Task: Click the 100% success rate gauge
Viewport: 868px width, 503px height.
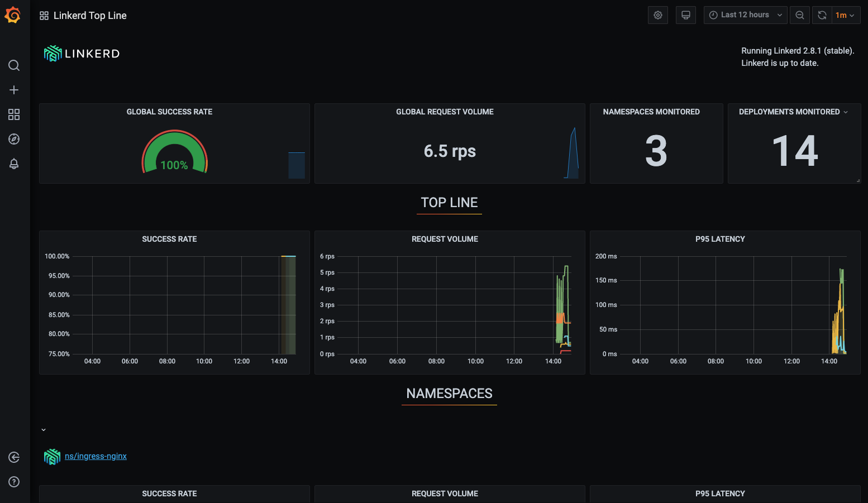Action: click(174, 152)
